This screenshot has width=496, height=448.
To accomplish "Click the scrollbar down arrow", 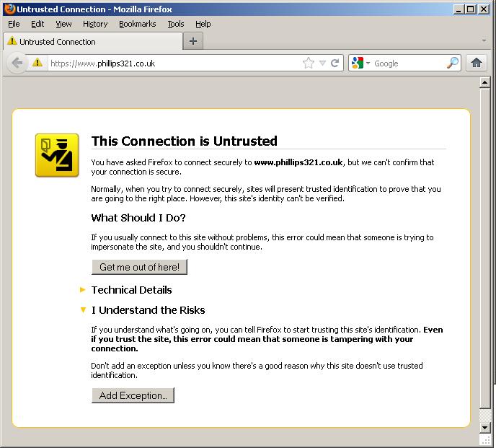I will [484, 428].
